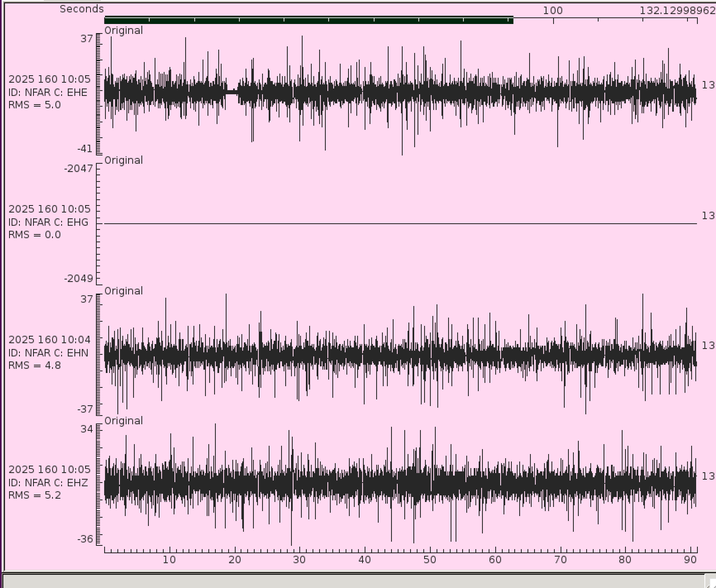The image size is (716, 588).
Task: Click the '90' tick on bottom time axis
Action: click(690, 560)
